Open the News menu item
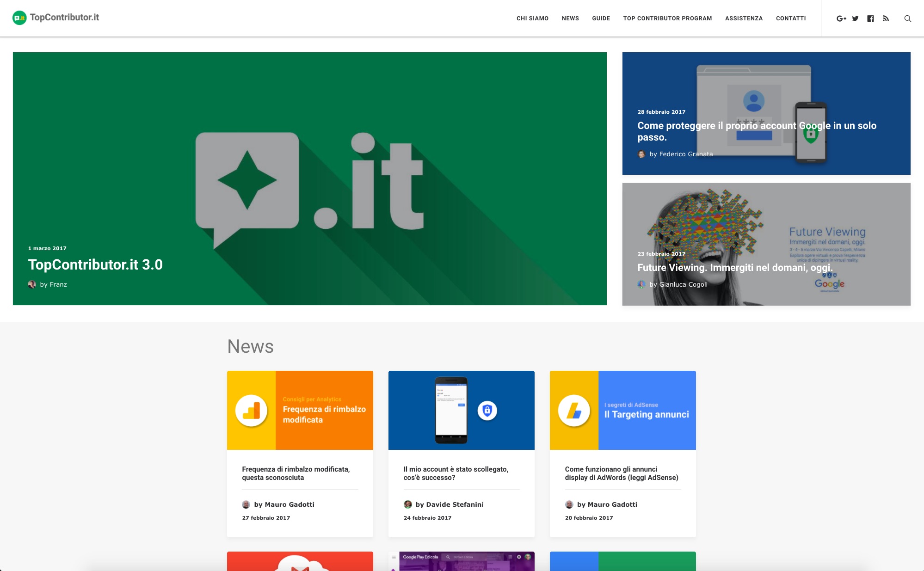 (570, 18)
